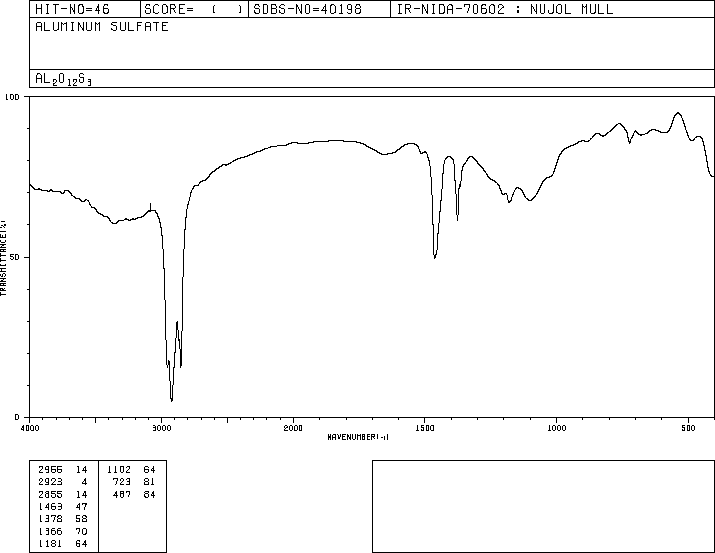
Task: Click the deepest absorption peak near 2923
Action: (171, 400)
